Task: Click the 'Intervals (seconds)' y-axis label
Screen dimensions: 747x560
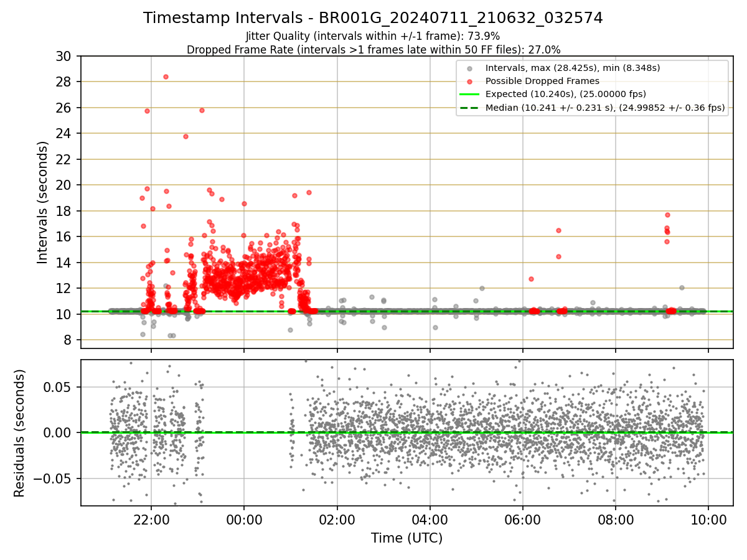Action: point(42,202)
